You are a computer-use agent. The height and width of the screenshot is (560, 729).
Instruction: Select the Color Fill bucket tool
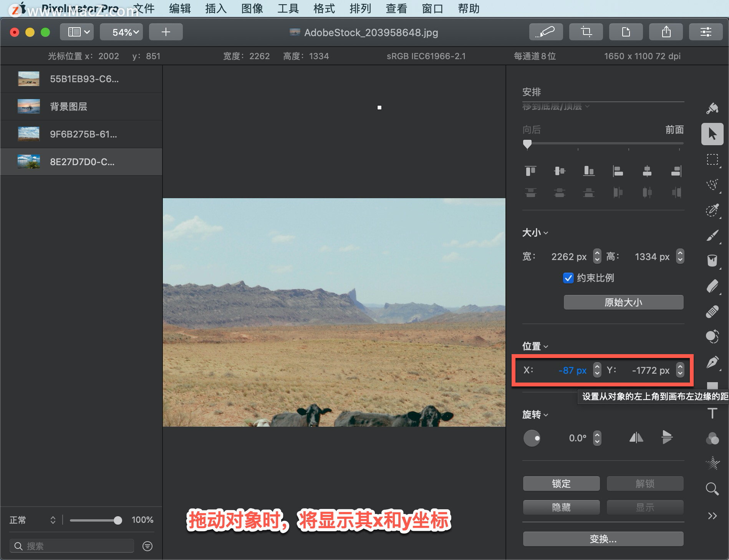click(x=712, y=261)
